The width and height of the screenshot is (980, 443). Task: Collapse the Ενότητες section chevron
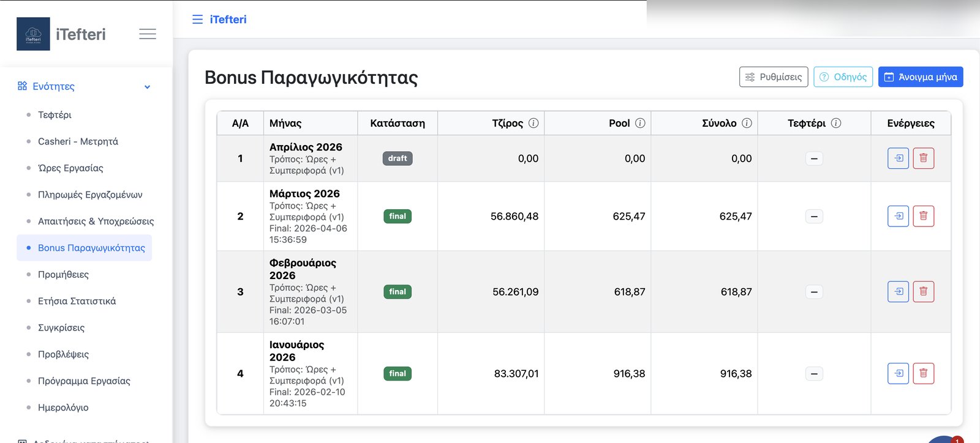coord(147,87)
